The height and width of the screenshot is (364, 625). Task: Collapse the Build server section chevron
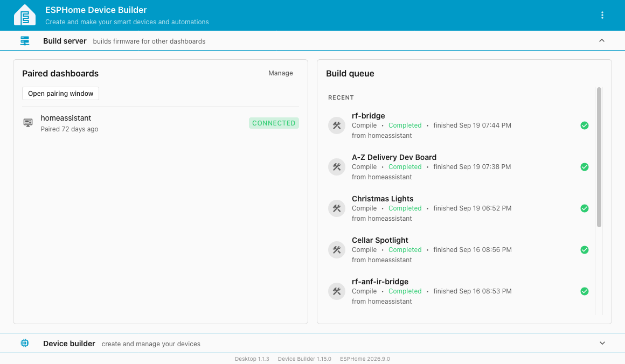pos(602,40)
